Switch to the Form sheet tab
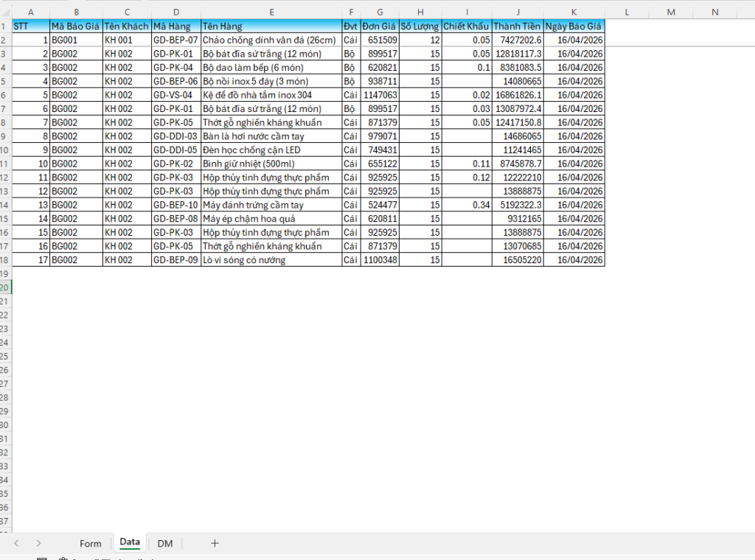The image size is (755, 560). pos(90,543)
